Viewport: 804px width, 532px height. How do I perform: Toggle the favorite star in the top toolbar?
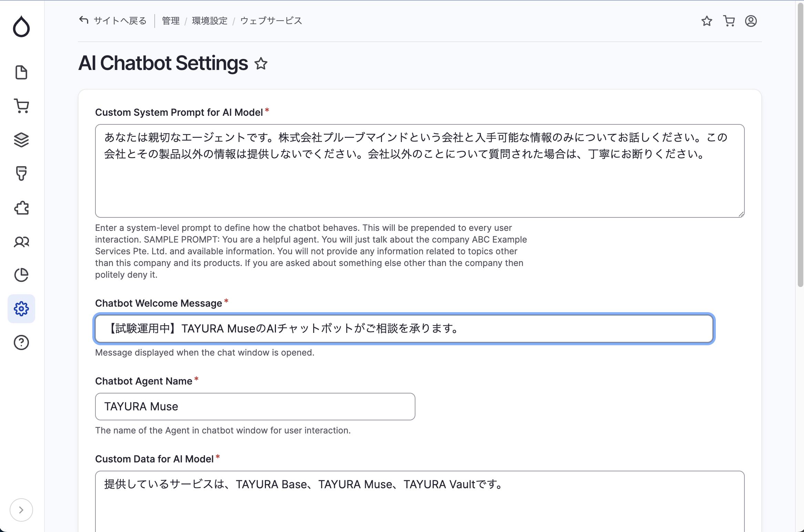pyautogui.click(x=707, y=21)
